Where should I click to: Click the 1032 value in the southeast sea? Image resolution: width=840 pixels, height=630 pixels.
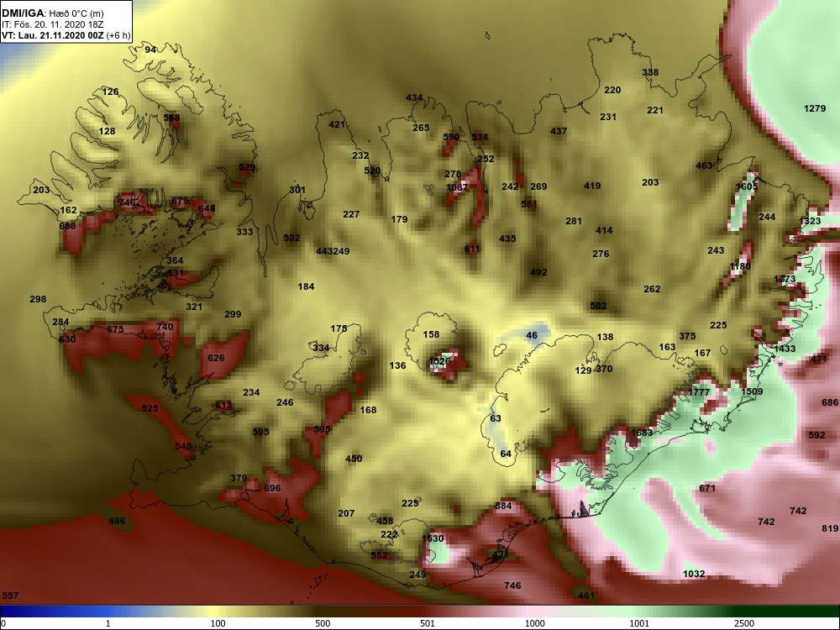click(x=694, y=574)
